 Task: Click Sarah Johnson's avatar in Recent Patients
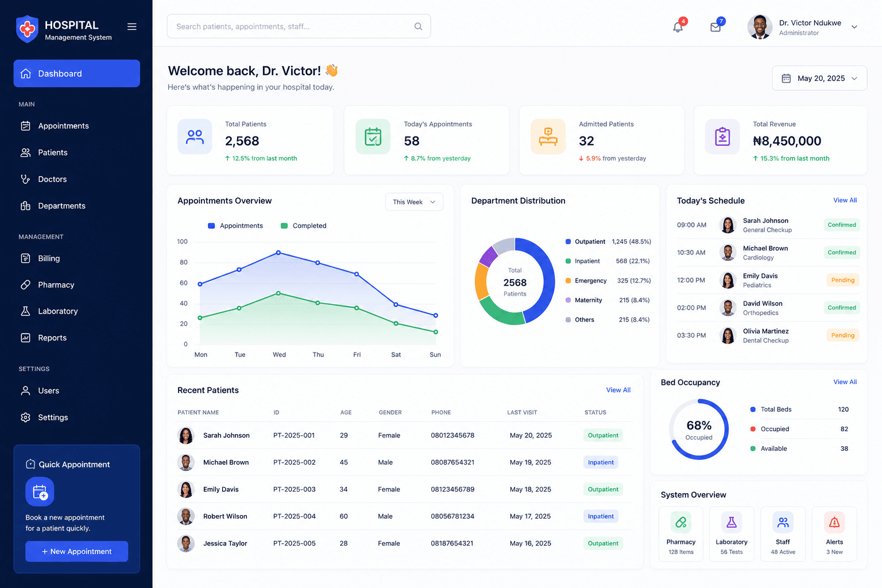coord(186,435)
